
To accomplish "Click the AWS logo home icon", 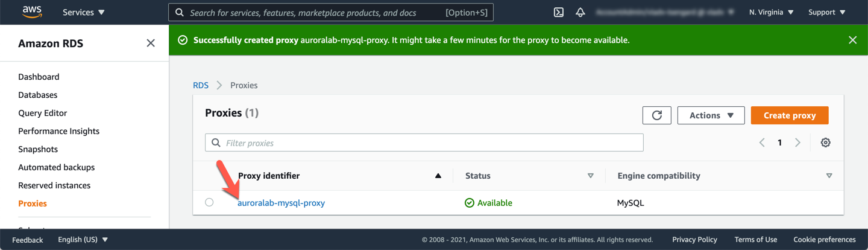I will [x=31, y=12].
